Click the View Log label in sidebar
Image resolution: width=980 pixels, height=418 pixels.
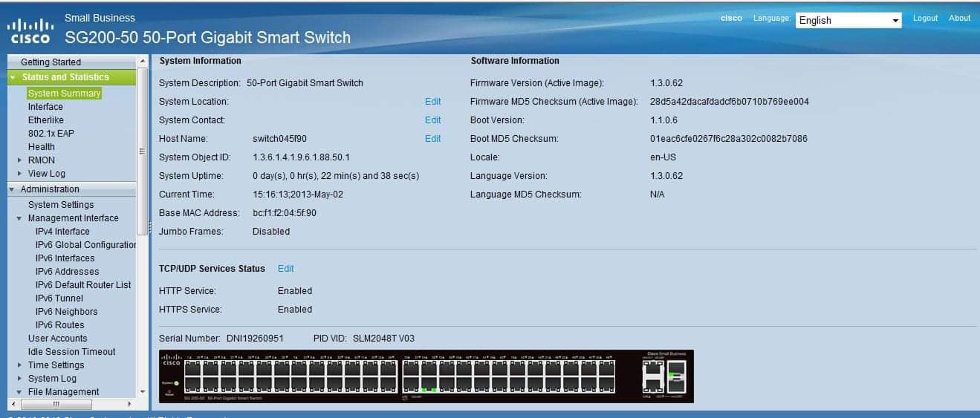(x=47, y=174)
